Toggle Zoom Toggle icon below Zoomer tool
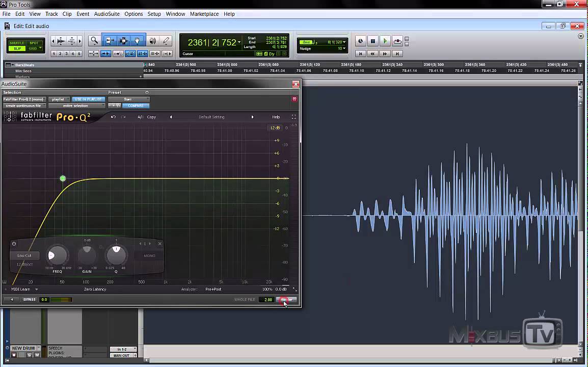The image size is (588, 367). [93, 54]
